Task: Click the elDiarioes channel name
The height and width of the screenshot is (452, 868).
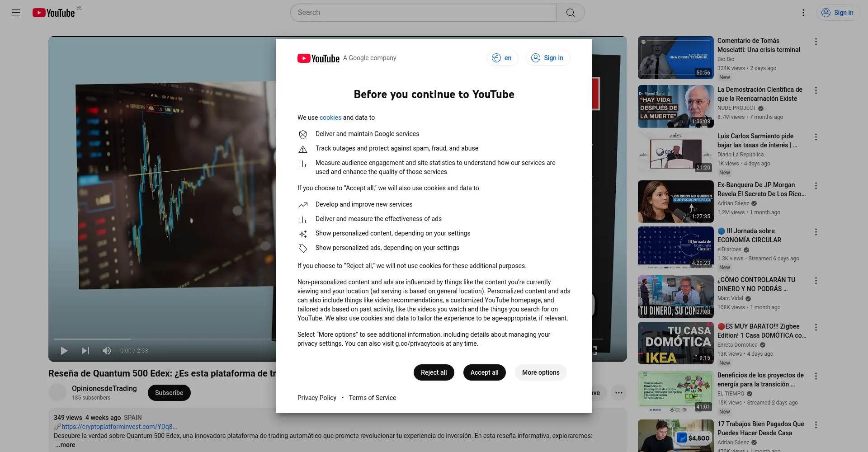Action: click(729, 250)
